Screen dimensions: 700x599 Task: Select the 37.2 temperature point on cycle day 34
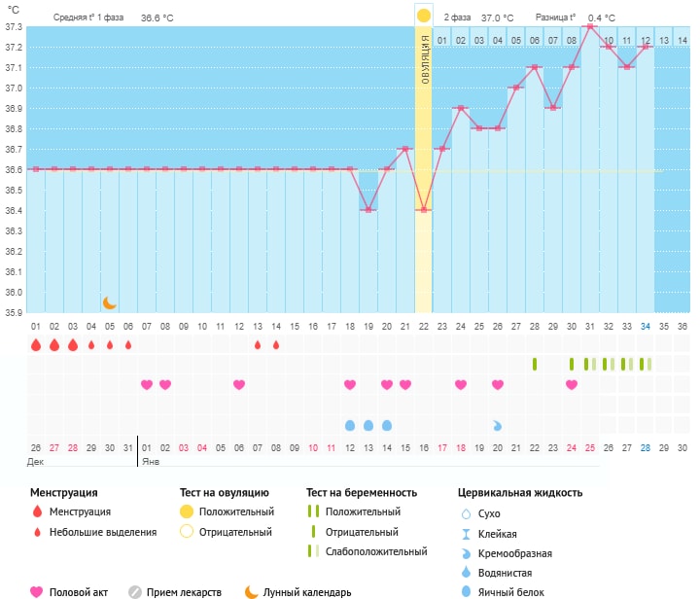646,47
